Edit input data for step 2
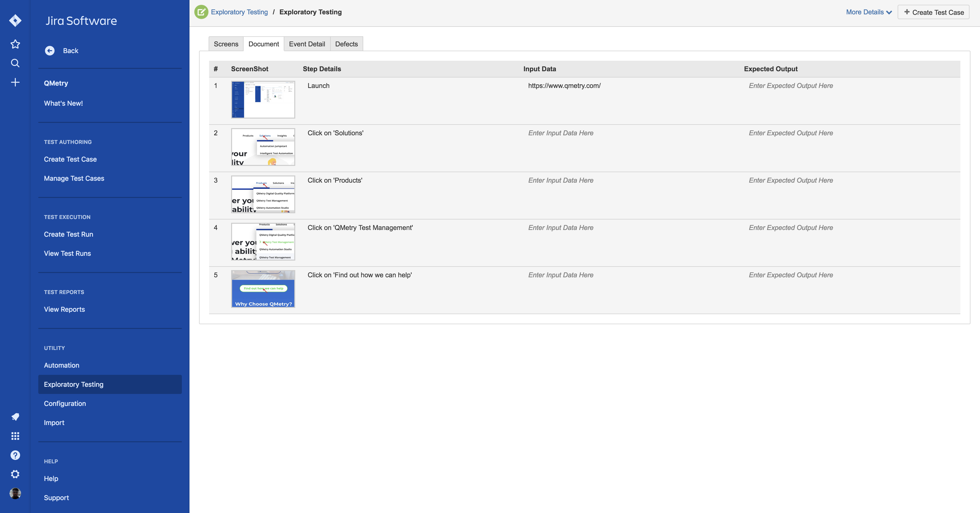980x513 pixels. pyautogui.click(x=560, y=133)
